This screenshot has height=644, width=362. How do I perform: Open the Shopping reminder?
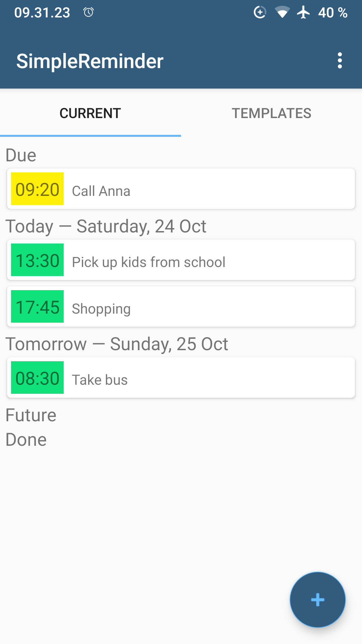point(208,307)
